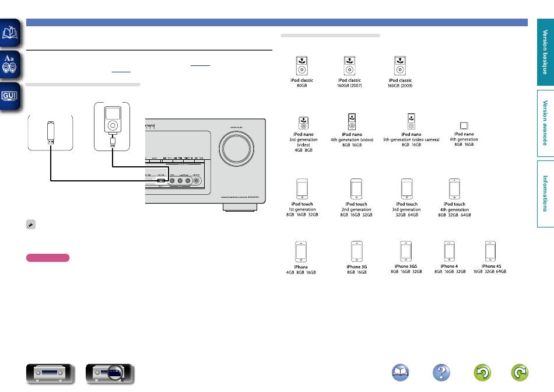Click the receiver button with magnifier
This screenshot has height=392, width=554.
click(x=110, y=373)
